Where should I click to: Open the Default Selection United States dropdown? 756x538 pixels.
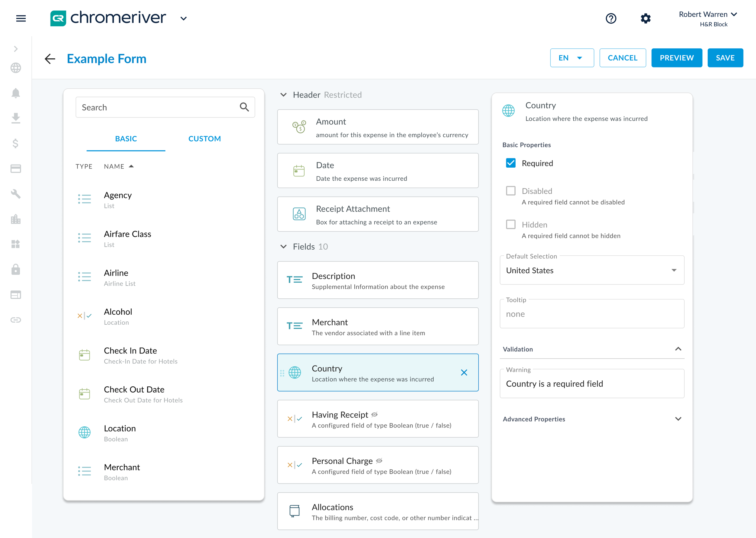(x=591, y=270)
